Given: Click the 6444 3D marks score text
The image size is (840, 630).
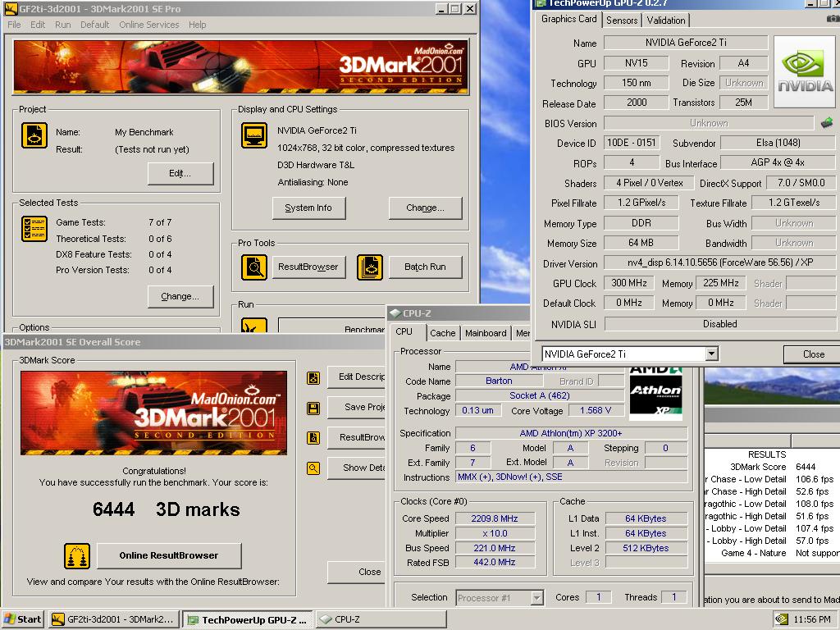Looking at the screenshot, I should [x=166, y=509].
